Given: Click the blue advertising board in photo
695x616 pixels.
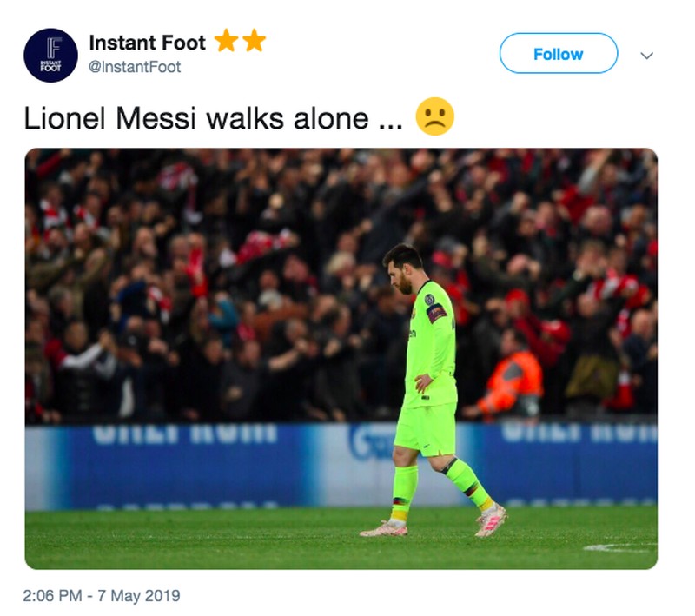Looking at the screenshot, I should click(x=174, y=465).
